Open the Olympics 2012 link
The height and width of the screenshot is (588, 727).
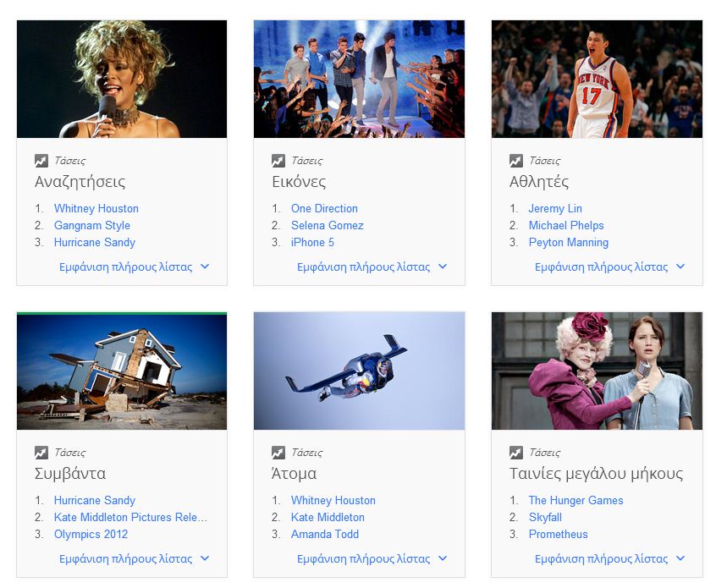tap(91, 534)
